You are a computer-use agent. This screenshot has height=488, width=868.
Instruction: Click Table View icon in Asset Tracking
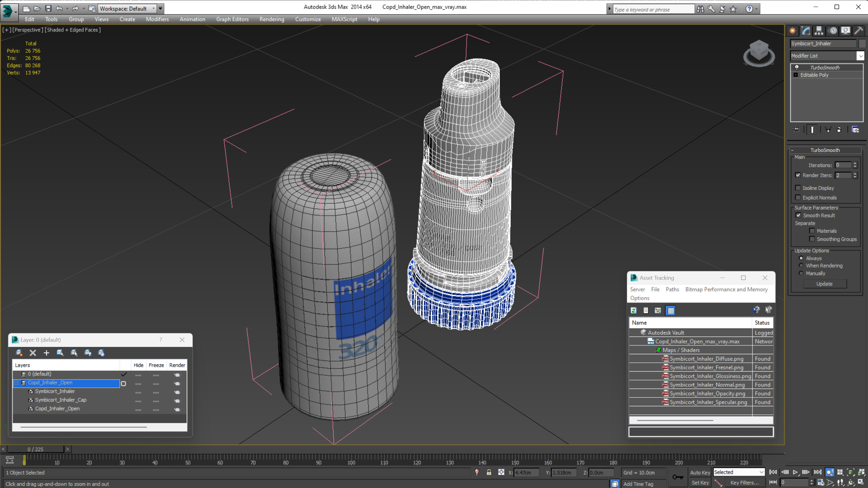pyautogui.click(x=671, y=310)
